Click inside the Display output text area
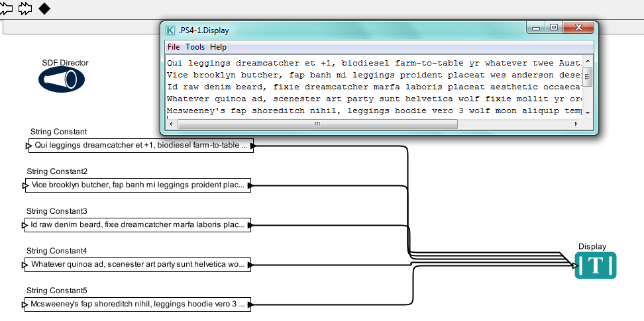644x321 pixels. pos(371,86)
